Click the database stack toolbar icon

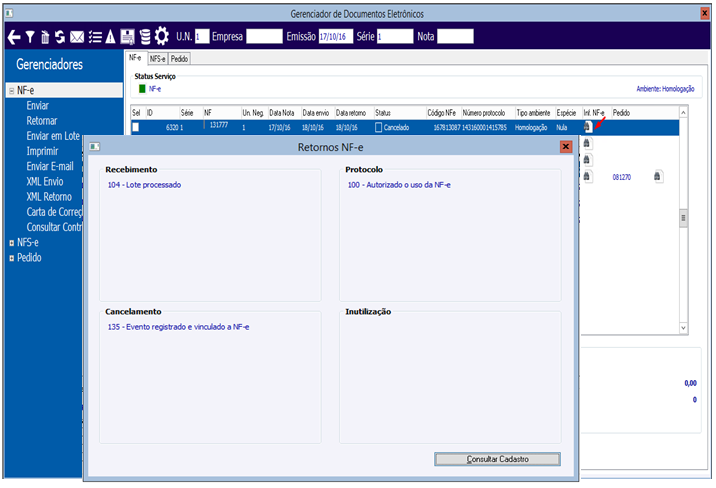coord(145,37)
